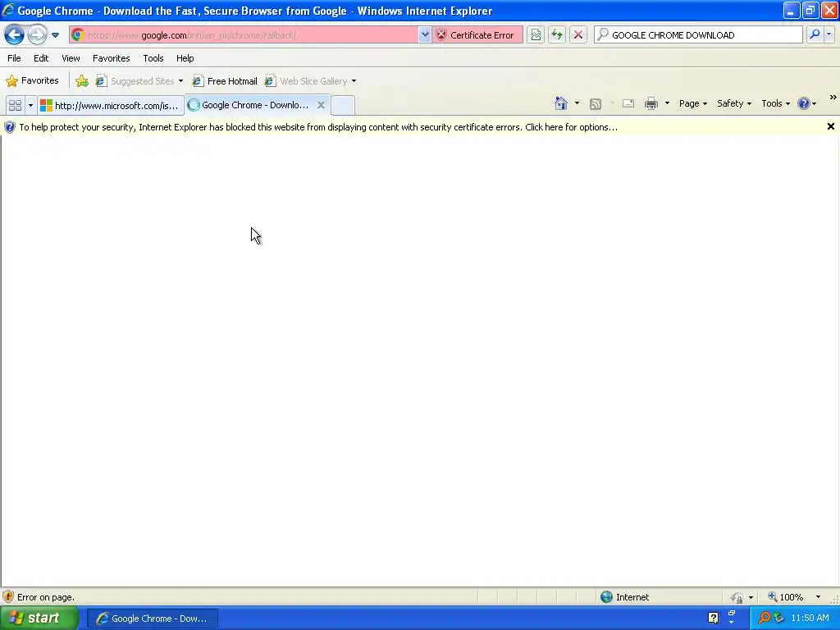Click the orange magnifier tray icon
Viewport: 840px width, 630px height.
764,619
